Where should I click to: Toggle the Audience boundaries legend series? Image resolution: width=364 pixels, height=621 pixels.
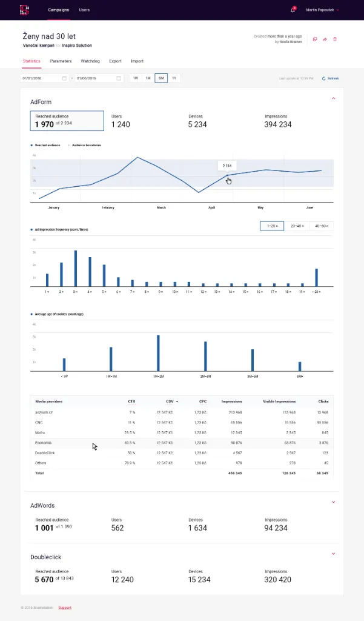click(84, 146)
